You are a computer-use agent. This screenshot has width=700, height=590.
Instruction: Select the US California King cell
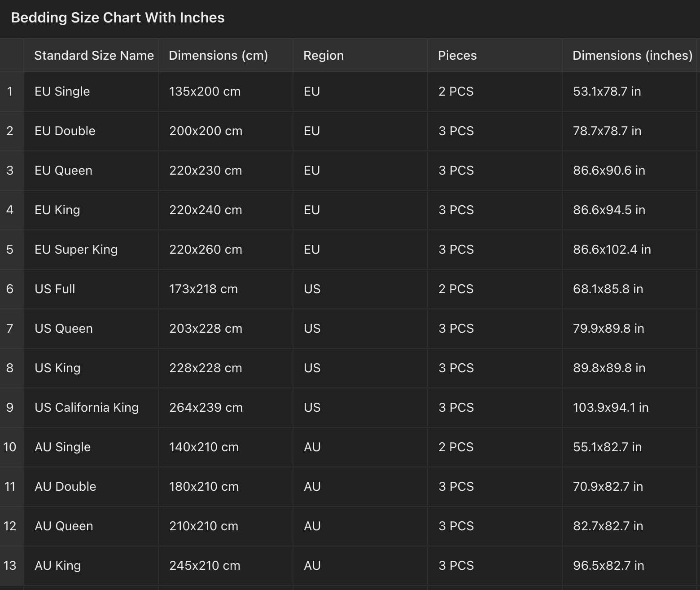[87, 408]
